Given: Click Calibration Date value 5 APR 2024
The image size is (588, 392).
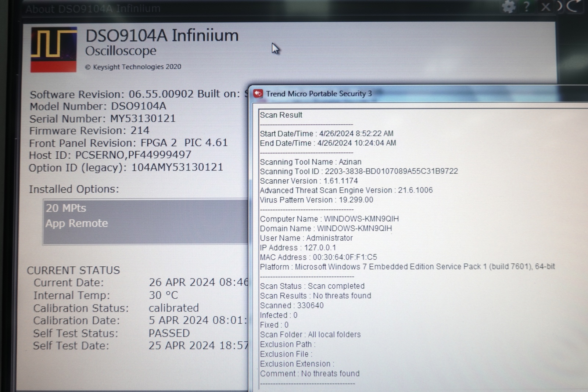Looking at the screenshot, I should coord(198,320).
